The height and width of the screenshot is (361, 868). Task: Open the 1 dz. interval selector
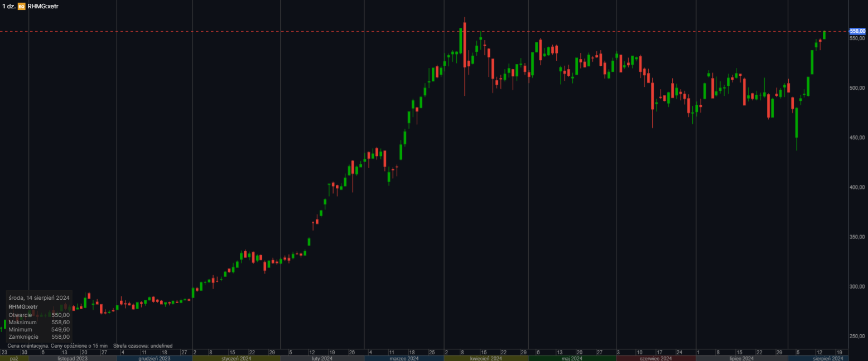8,6
